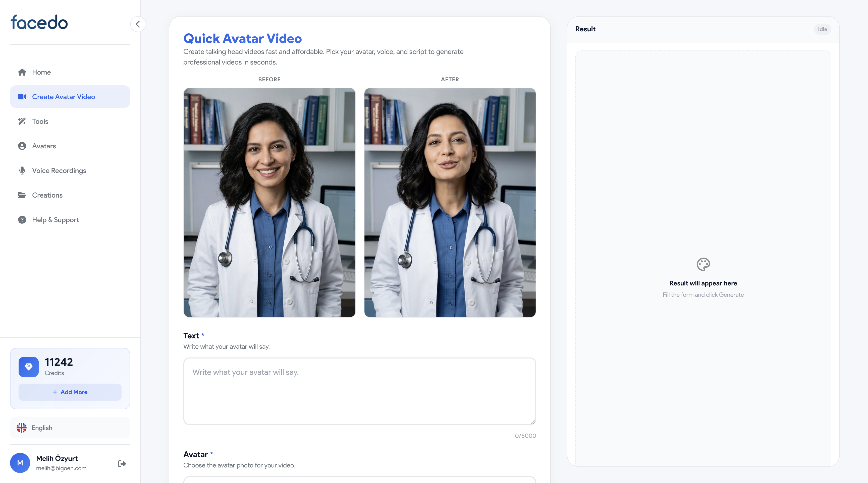
Task: Click the Avatars person icon
Action: click(22, 146)
